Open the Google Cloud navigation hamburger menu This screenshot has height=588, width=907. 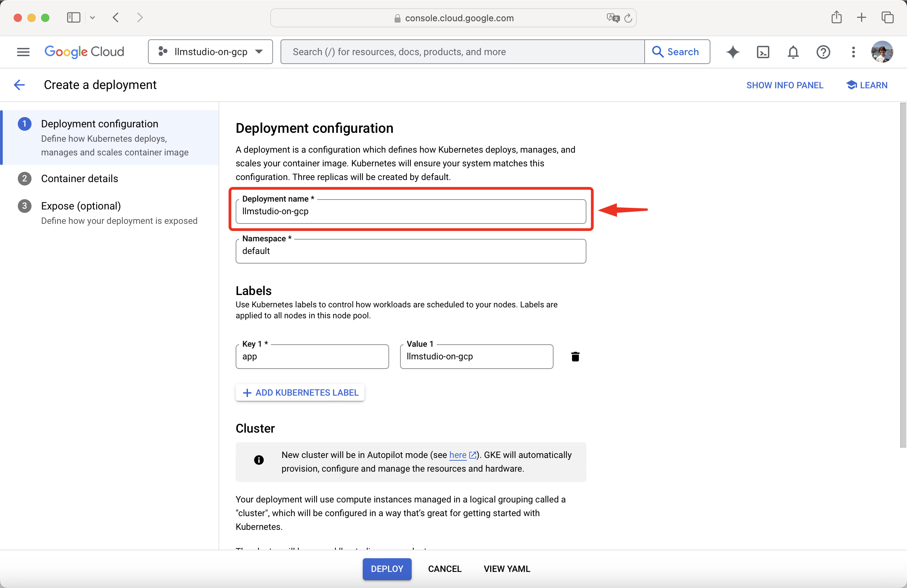click(23, 52)
